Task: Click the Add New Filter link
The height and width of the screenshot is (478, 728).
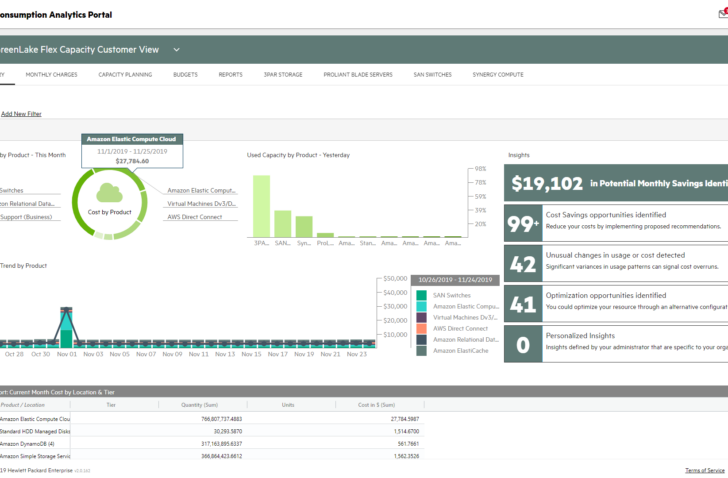Action: 21,114
